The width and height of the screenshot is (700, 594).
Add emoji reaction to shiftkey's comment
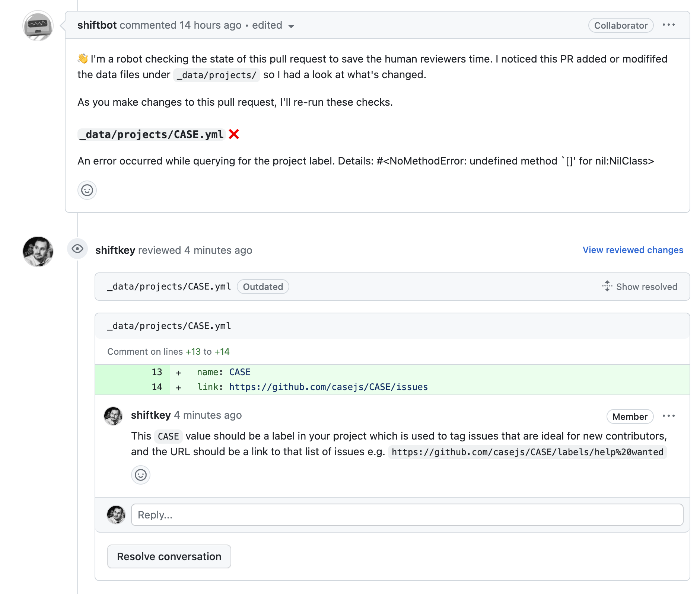click(141, 475)
